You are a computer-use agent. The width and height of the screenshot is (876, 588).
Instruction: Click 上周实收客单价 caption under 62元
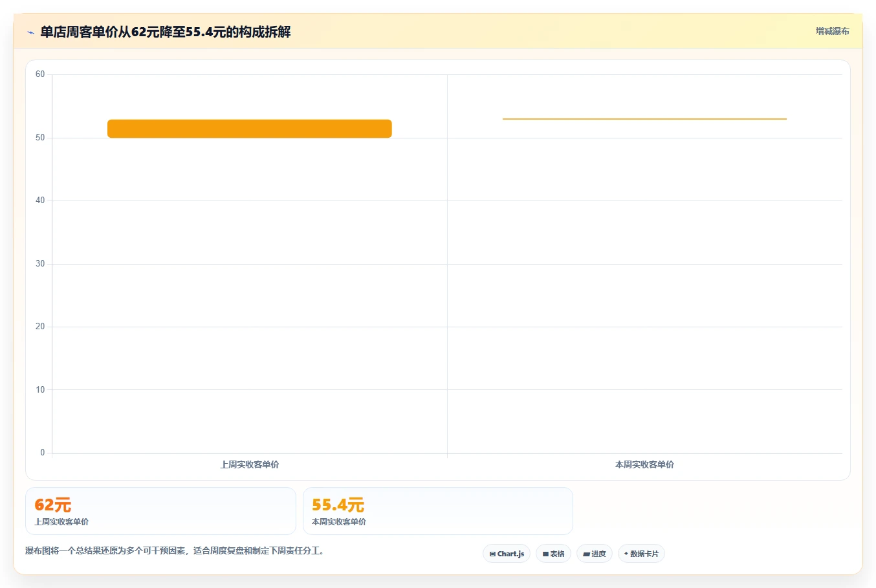pyautogui.click(x=61, y=522)
